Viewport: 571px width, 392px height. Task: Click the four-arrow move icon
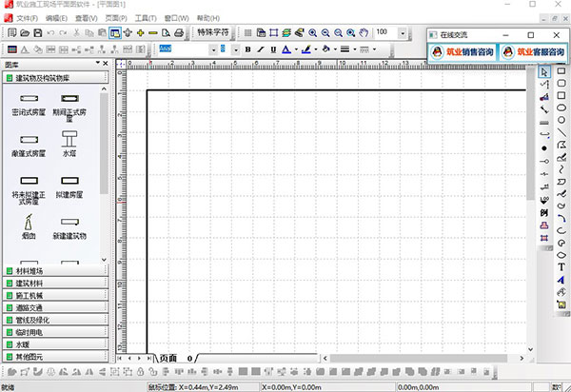tap(128, 33)
